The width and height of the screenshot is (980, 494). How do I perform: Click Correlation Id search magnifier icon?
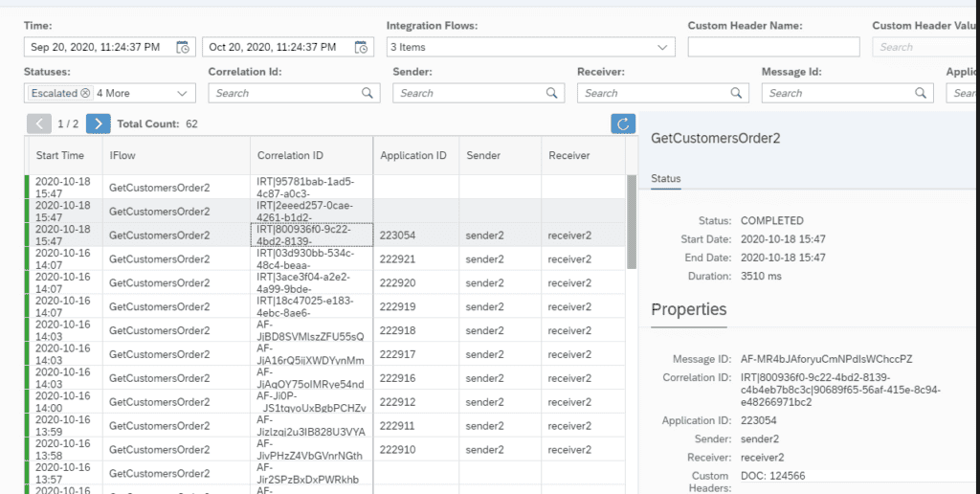[x=367, y=93]
